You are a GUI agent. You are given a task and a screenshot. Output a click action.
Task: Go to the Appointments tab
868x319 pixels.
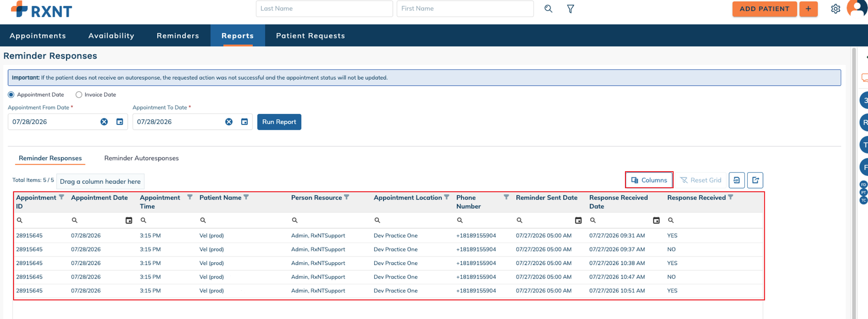(x=38, y=36)
